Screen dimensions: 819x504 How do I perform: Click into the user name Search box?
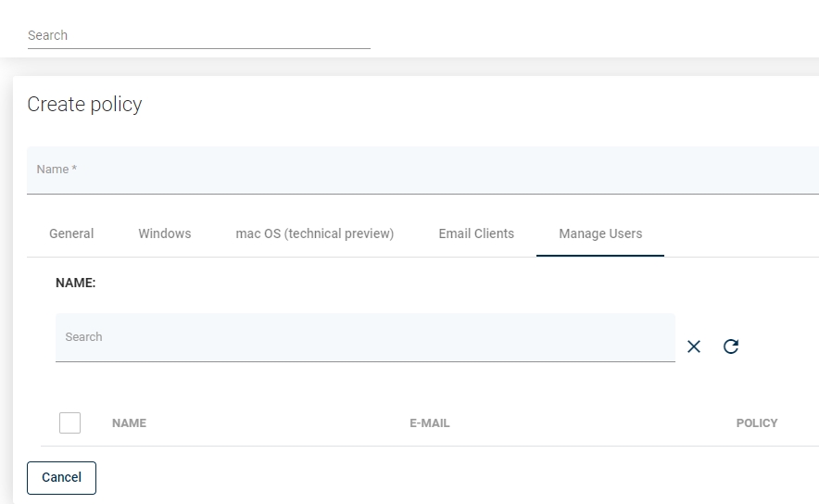[x=365, y=337]
